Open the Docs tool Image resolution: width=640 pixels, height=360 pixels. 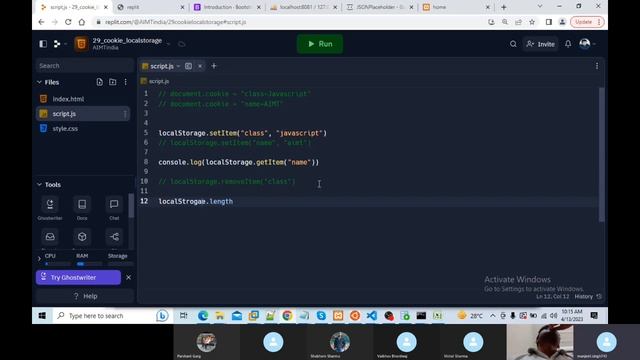coord(82,208)
